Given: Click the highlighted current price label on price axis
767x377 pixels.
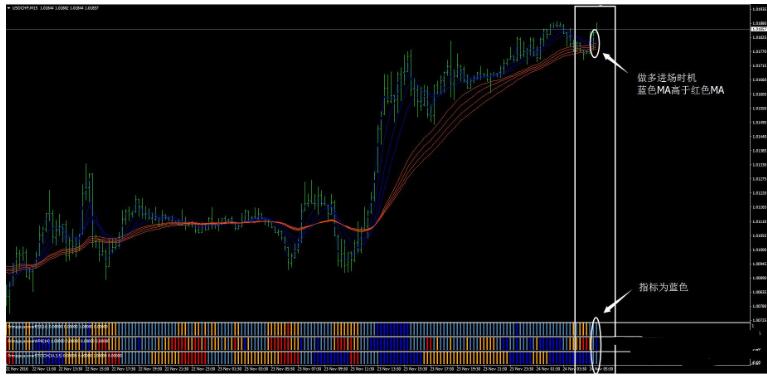Looking at the screenshot, I should pos(758,29).
